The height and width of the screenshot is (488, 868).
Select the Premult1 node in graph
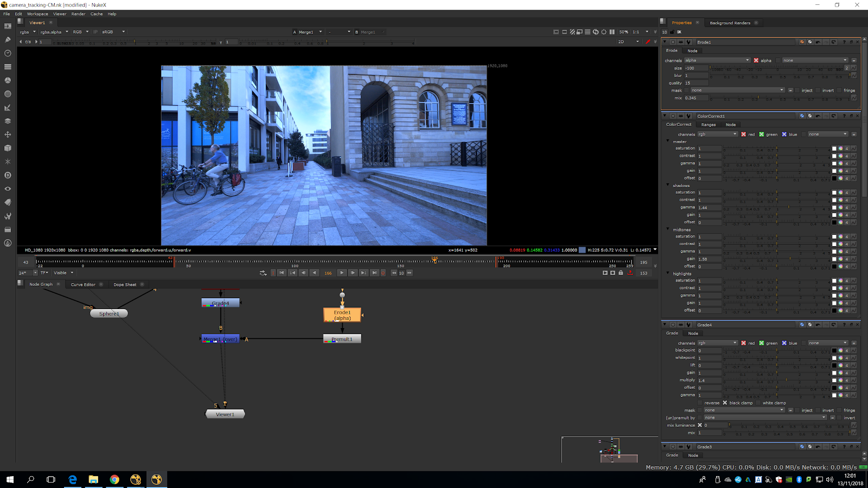tap(342, 339)
